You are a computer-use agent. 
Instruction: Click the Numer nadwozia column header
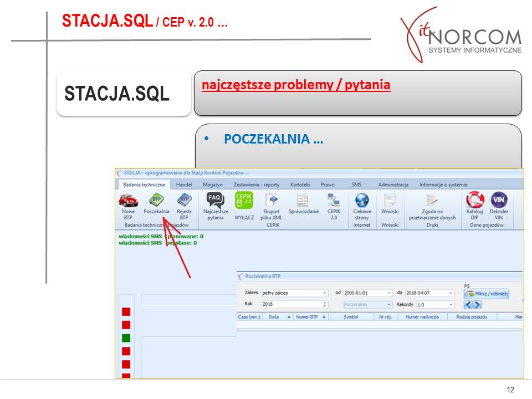[422, 317]
